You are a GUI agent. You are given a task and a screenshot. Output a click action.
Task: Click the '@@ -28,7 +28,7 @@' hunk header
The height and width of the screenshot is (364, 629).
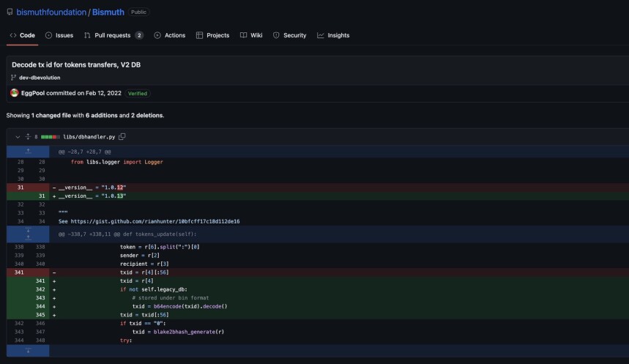click(x=85, y=152)
